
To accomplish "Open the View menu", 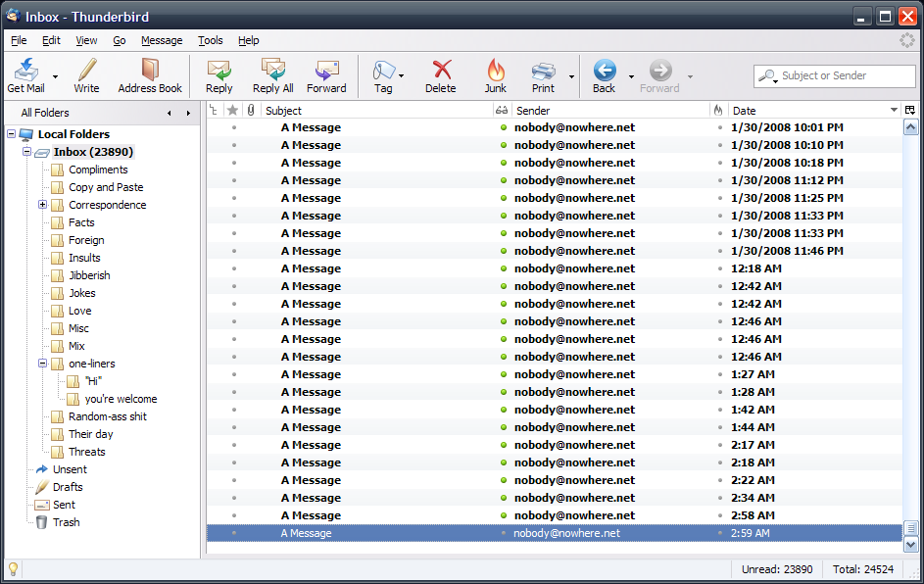I will (86, 40).
